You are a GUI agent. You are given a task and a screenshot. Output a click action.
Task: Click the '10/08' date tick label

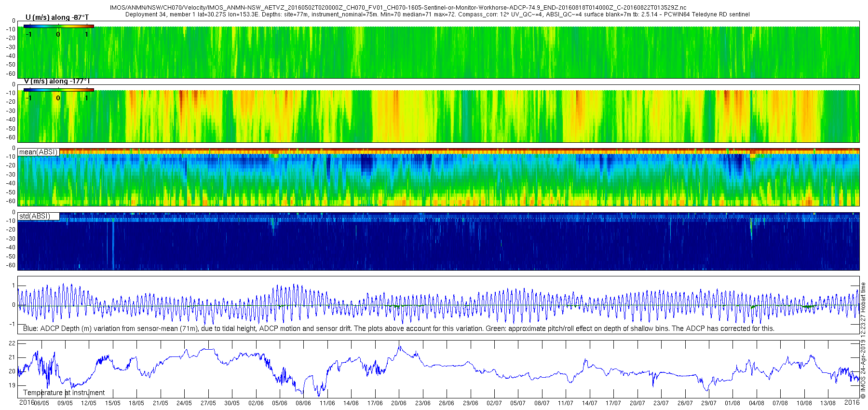point(804,403)
